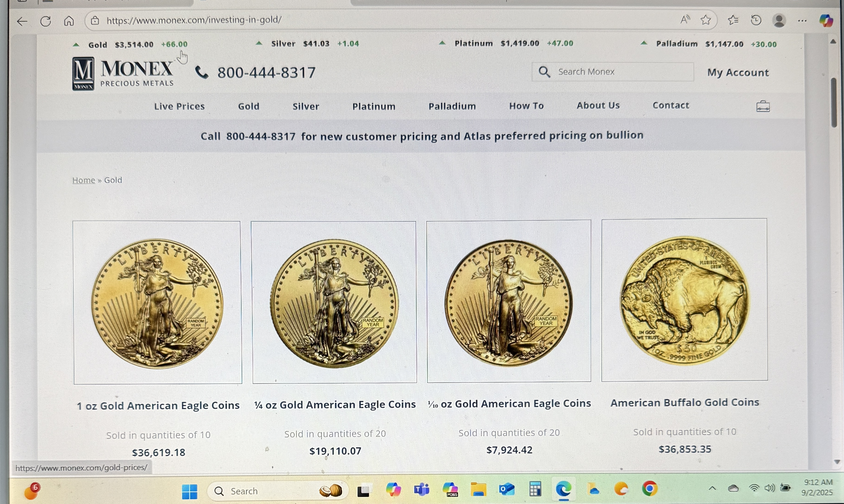Open the Read aloud icon

coord(685,20)
